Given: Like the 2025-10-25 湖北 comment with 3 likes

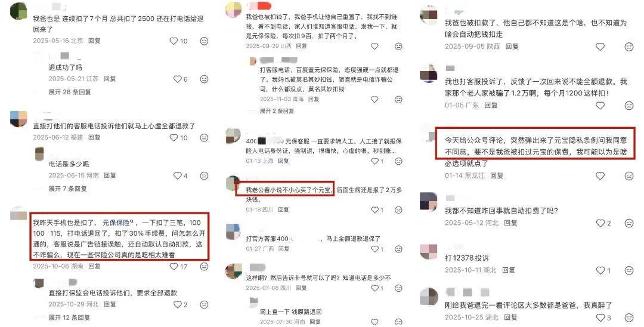Looking at the screenshot, I should pos(600,317).
